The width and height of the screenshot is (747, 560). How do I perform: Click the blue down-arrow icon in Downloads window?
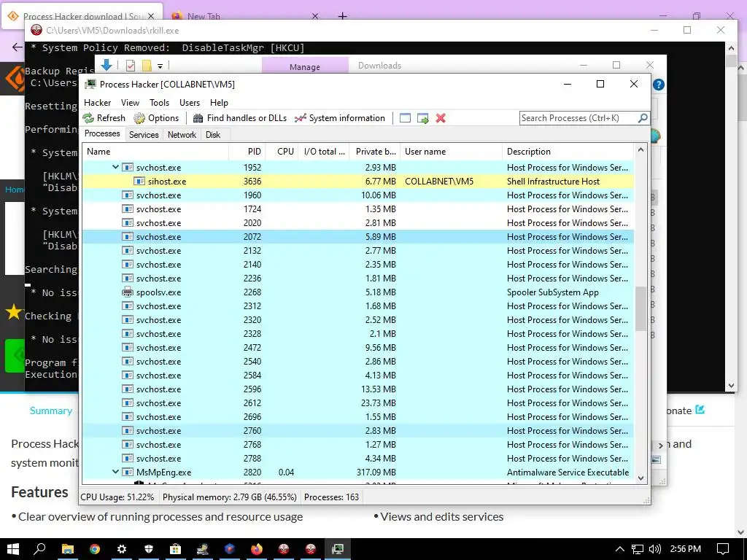[107, 65]
